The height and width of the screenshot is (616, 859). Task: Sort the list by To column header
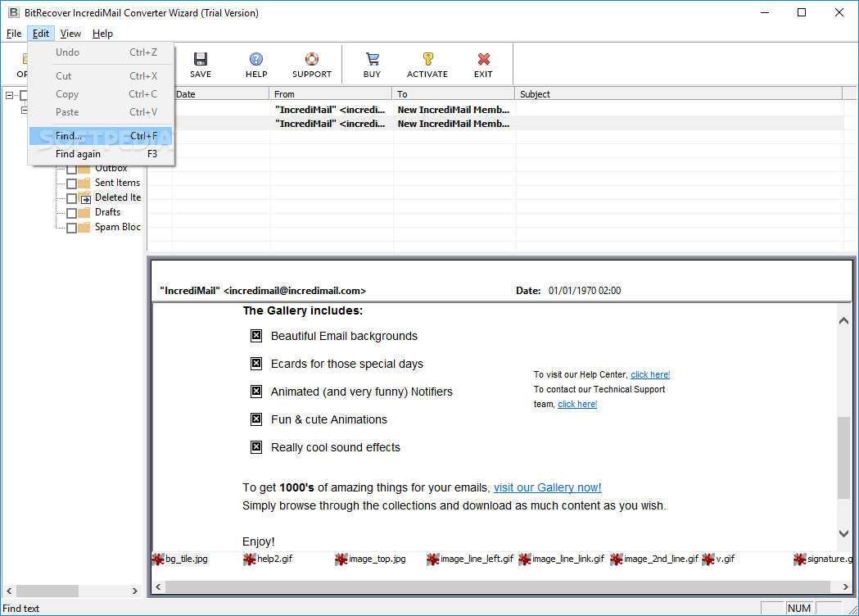[453, 93]
